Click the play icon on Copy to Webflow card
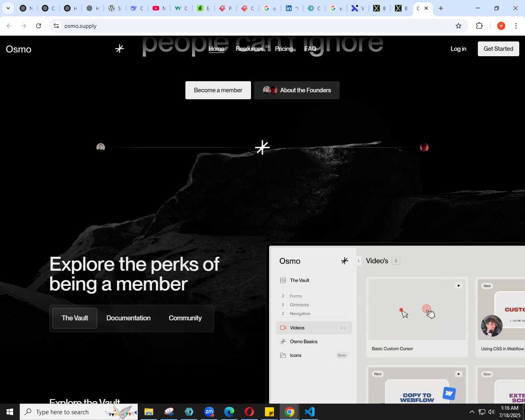The image size is (525, 420). [x=459, y=374]
